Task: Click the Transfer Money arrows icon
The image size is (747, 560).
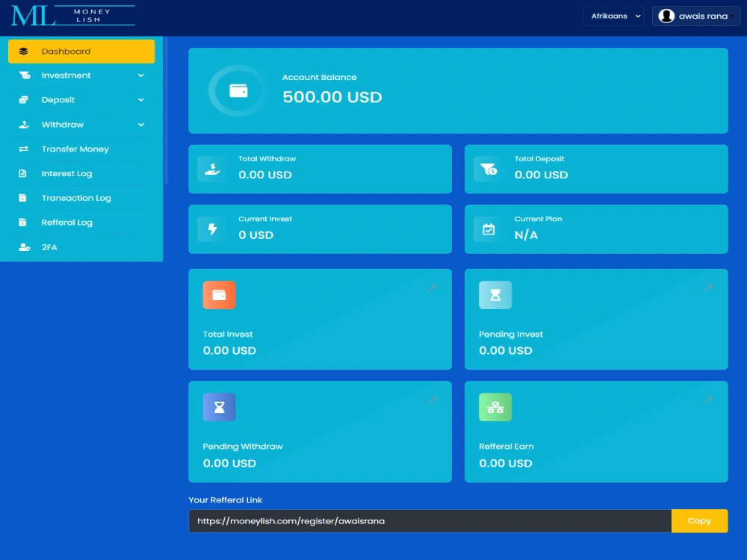Action: click(23, 149)
